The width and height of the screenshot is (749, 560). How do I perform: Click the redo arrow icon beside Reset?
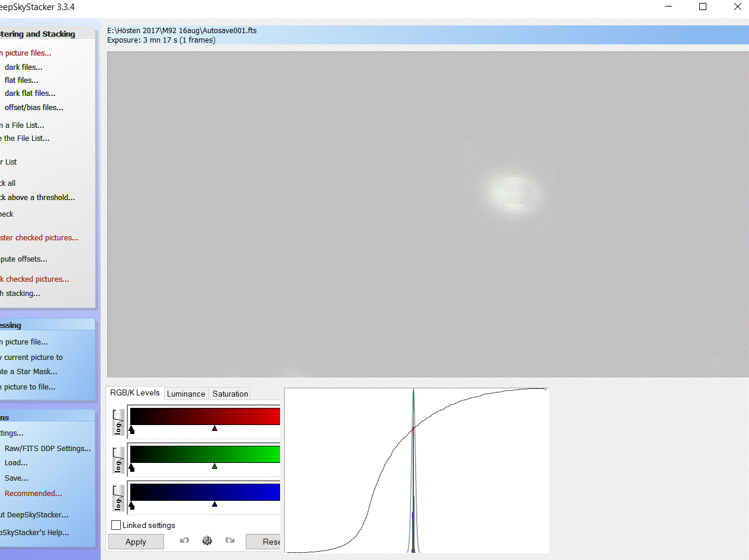[230, 541]
